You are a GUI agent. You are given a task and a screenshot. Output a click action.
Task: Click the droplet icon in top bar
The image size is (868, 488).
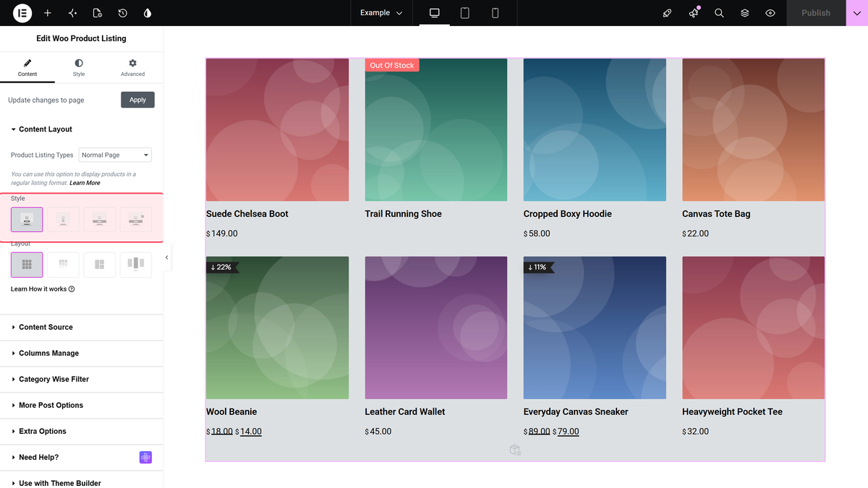coord(148,13)
